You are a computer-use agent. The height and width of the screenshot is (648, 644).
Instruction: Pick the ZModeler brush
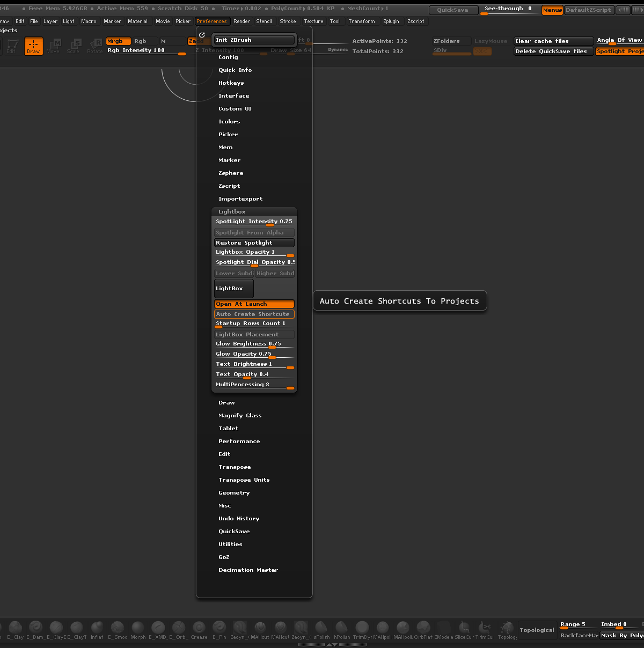click(x=444, y=630)
